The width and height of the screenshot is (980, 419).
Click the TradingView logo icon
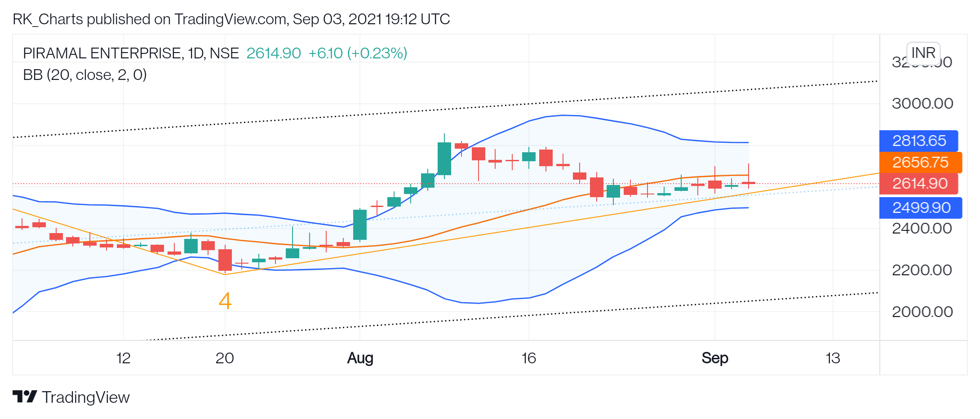(x=25, y=397)
